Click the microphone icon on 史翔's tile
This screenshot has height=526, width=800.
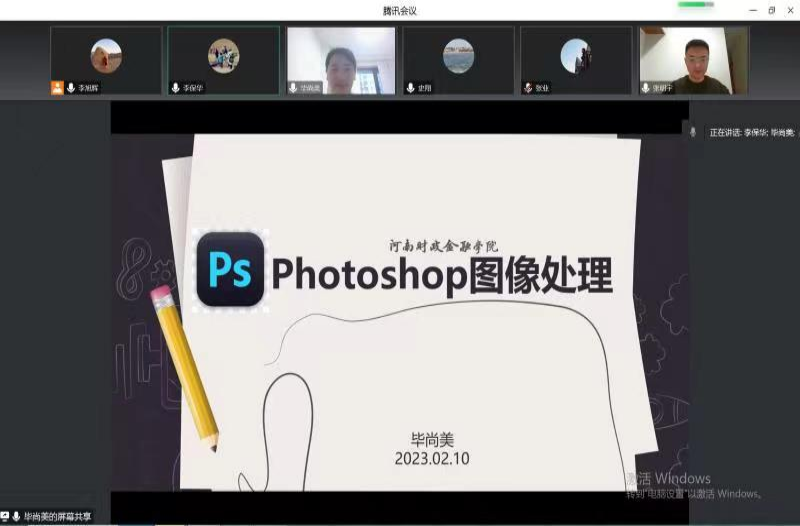coord(410,88)
